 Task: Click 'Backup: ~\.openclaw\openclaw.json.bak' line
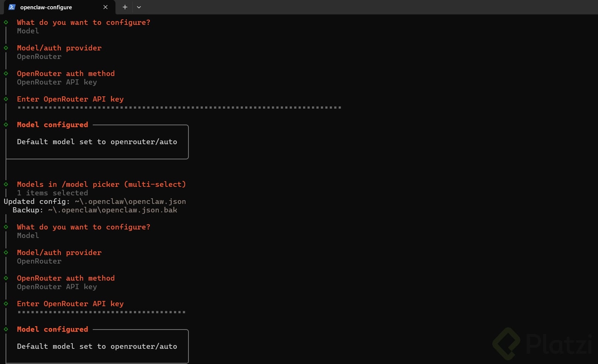point(95,210)
